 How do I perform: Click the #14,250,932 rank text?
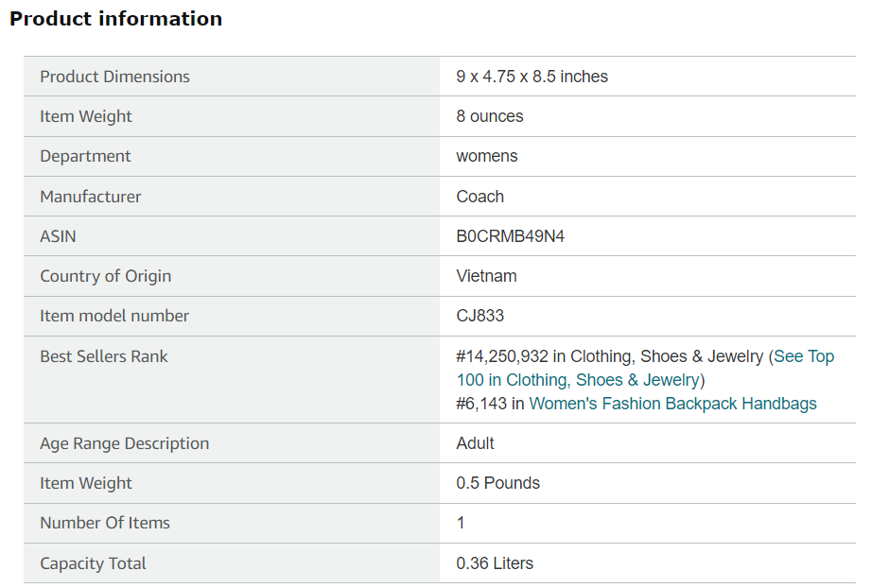point(501,356)
